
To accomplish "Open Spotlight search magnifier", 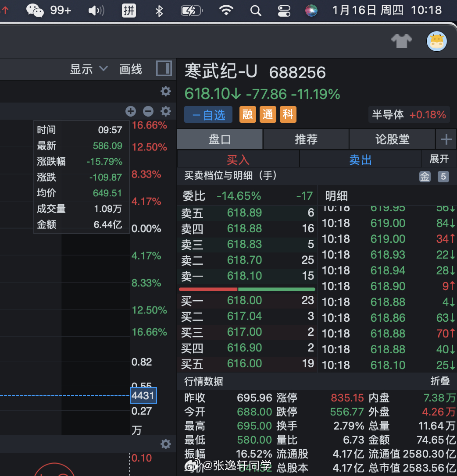I will click(256, 11).
